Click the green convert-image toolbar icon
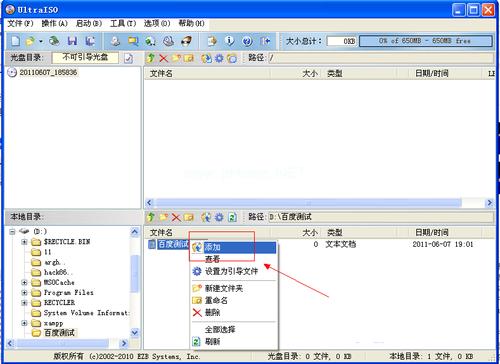This screenshot has height=364, width=500. 151,41
